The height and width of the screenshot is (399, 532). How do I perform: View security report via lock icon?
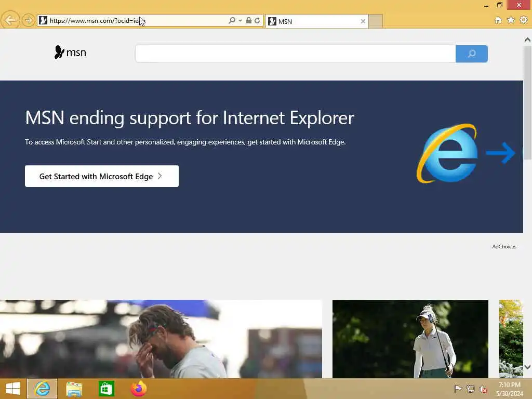coord(249,20)
